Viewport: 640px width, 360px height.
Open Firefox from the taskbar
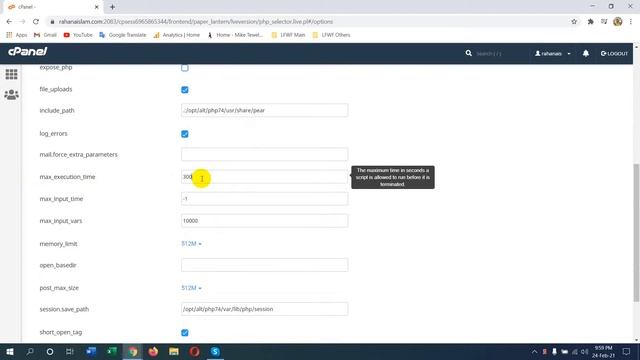tap(153, 351)
